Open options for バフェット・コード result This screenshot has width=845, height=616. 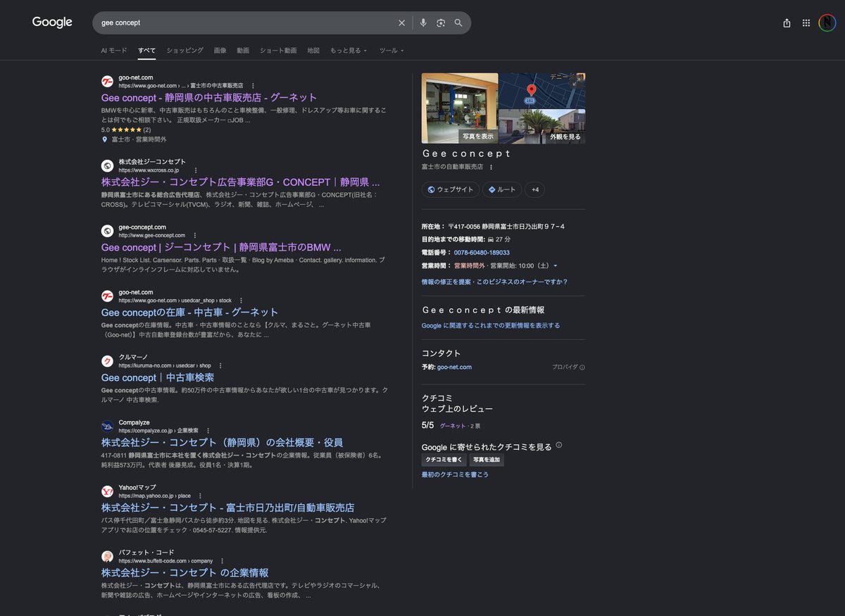[x=223, y=560]
